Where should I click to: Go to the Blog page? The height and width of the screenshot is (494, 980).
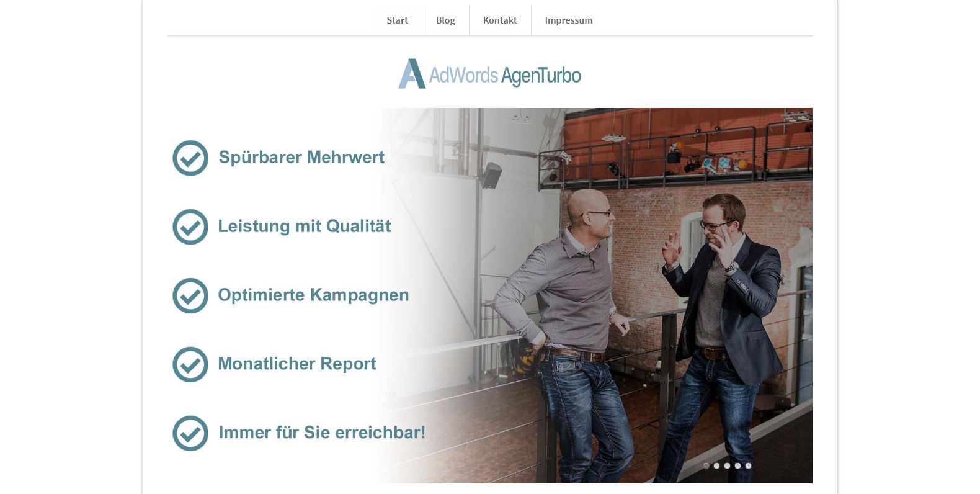[445, 20]
